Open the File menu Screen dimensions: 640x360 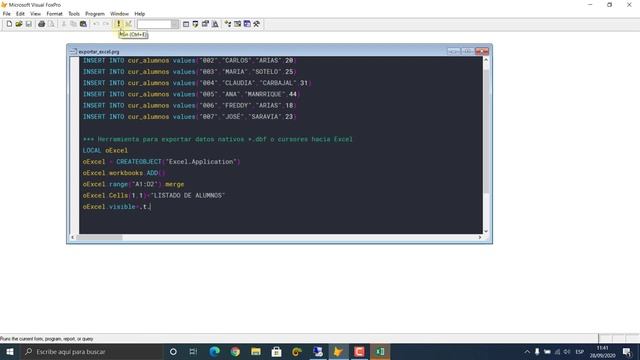point(7,14)
